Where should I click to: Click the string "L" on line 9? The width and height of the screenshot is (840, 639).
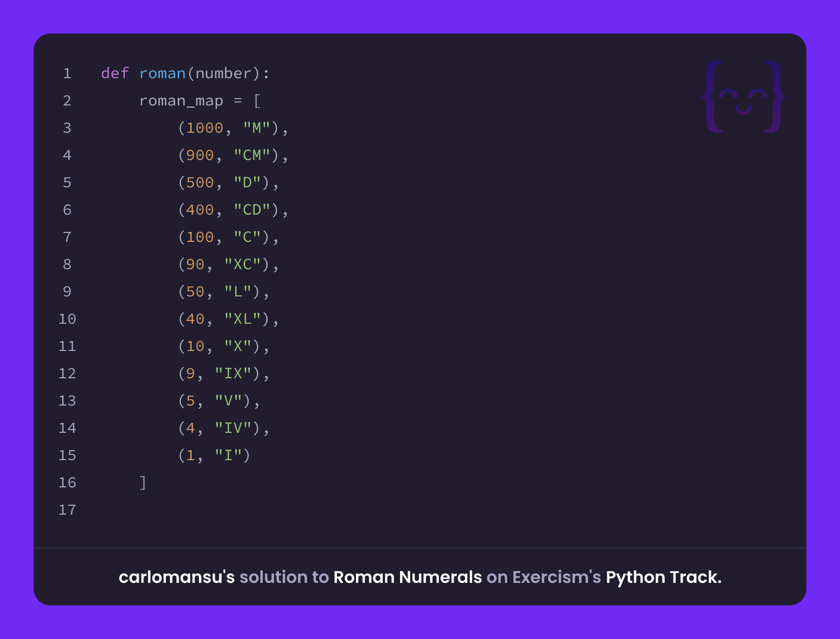point(238,291)
